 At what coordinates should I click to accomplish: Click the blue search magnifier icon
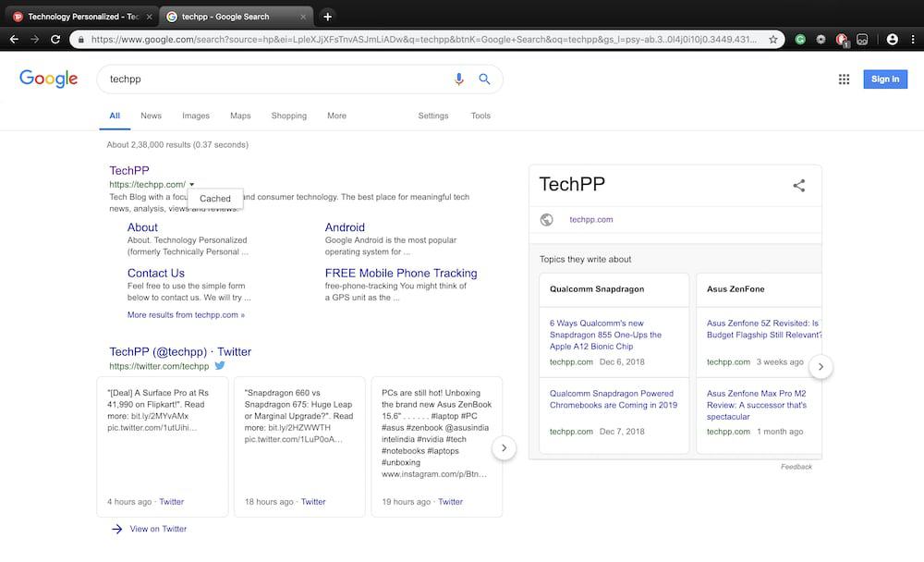484,79
